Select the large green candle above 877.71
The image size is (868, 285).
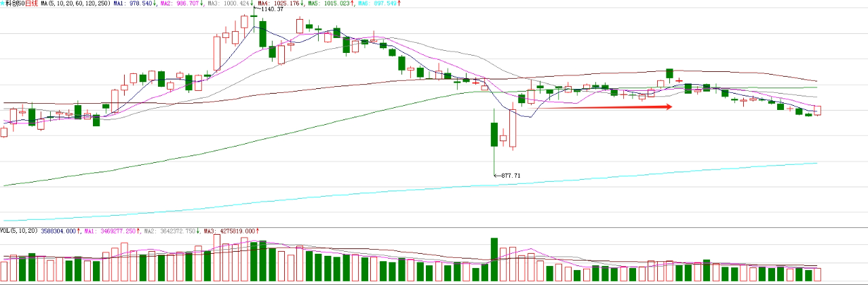[493, 134]
